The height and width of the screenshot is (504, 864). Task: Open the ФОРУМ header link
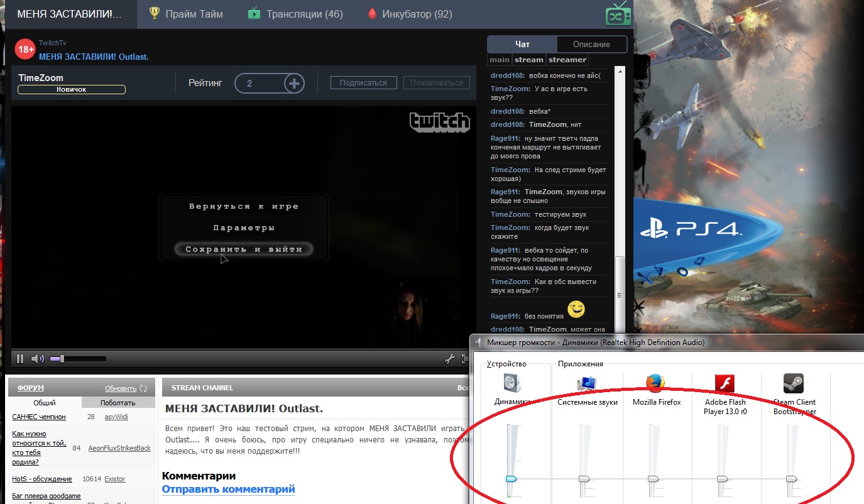tap(31, 388)
